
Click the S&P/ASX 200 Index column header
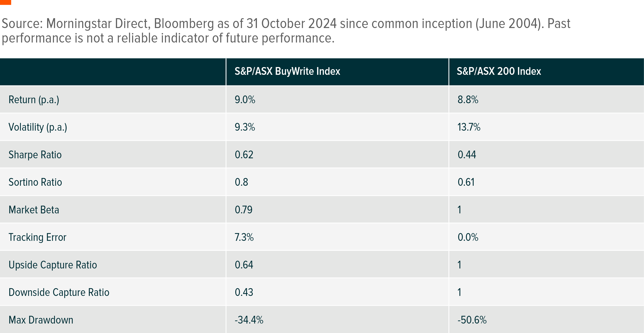pos(499,71)
